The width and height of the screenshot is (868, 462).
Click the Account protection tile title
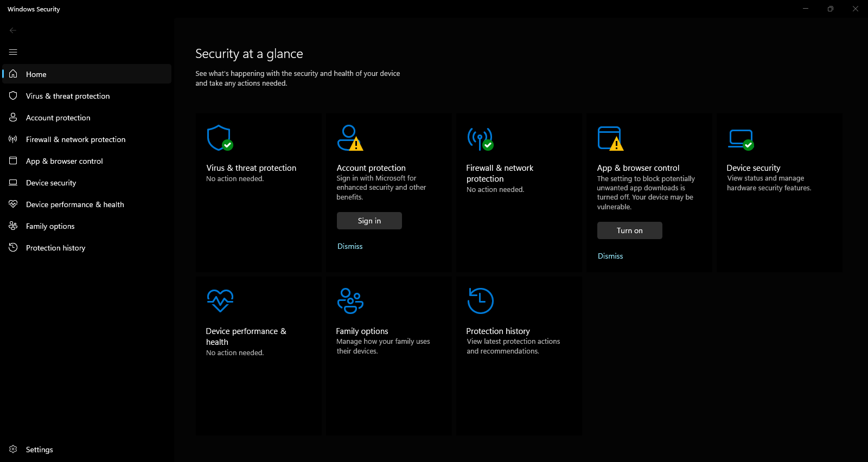[x=371, y=168]
